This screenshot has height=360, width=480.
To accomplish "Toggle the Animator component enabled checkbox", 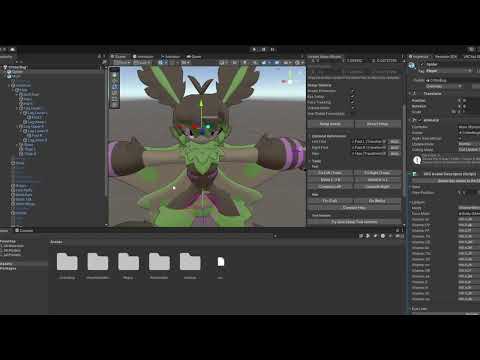I will 421,120.
